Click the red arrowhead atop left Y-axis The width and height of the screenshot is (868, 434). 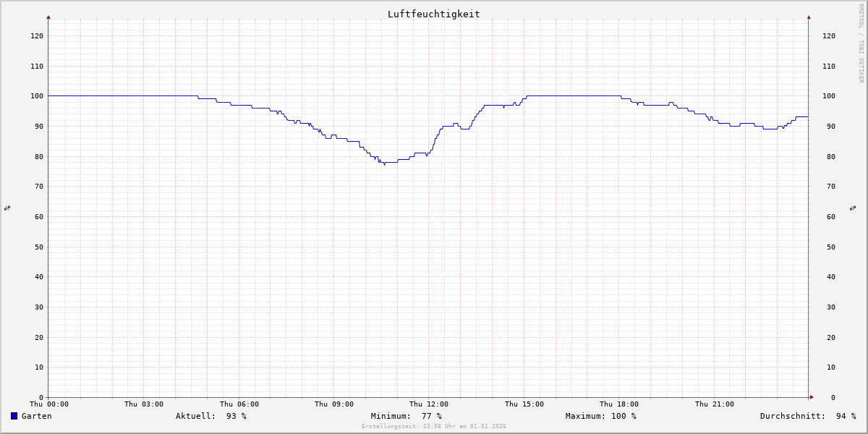pyautogui.click(x=48, y=17)
